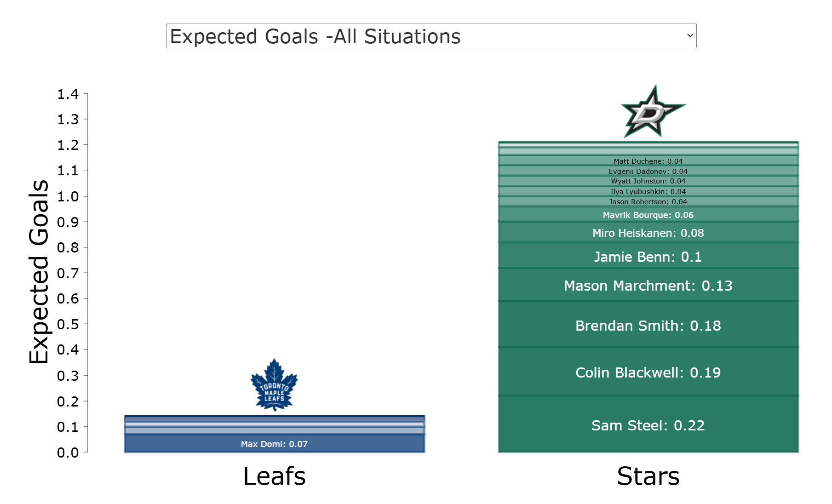Click the Toronto Maple Leafs logo
This screenshot has height=504, width=832.
coord(274,385)
